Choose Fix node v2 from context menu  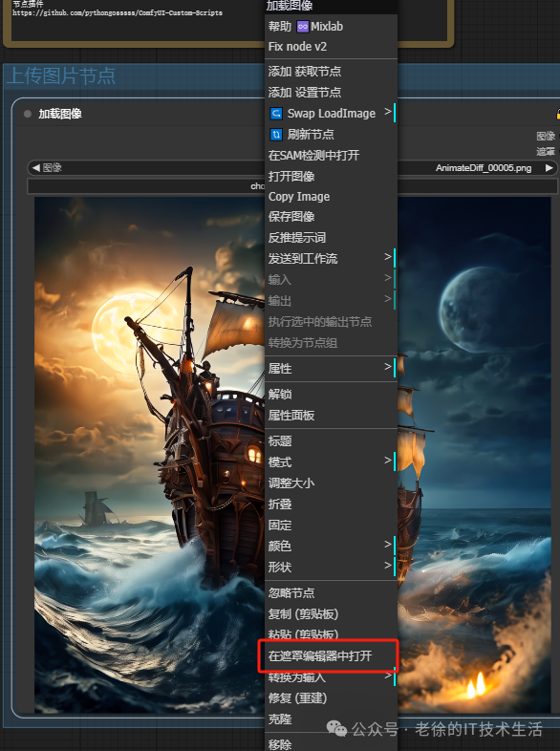[331, 47]
